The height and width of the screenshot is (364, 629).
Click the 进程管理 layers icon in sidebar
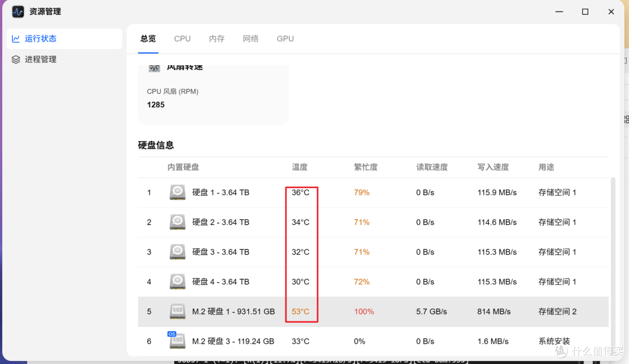pyautogui.click(x=16, y=59)
